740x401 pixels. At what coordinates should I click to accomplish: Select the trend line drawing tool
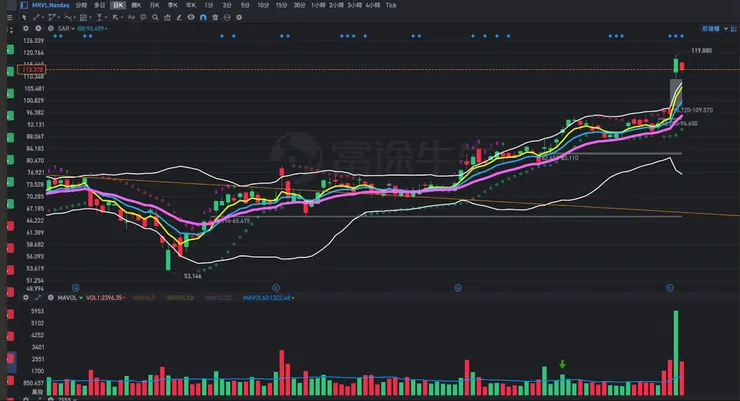37,17
